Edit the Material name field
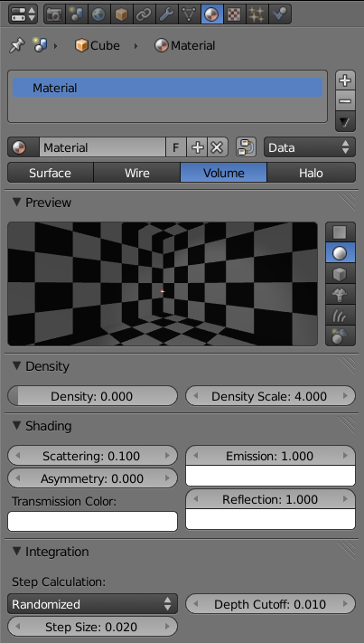 [102, 147]
